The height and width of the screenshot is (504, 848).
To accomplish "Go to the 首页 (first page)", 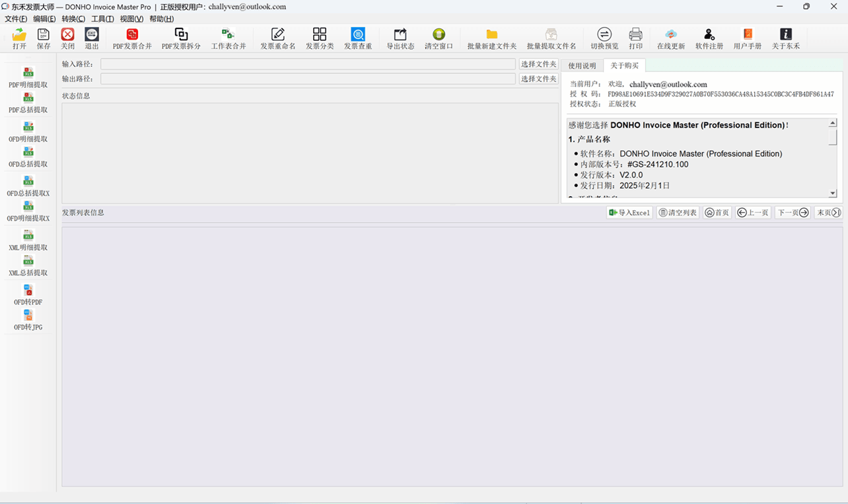I will tap(717, 213).
